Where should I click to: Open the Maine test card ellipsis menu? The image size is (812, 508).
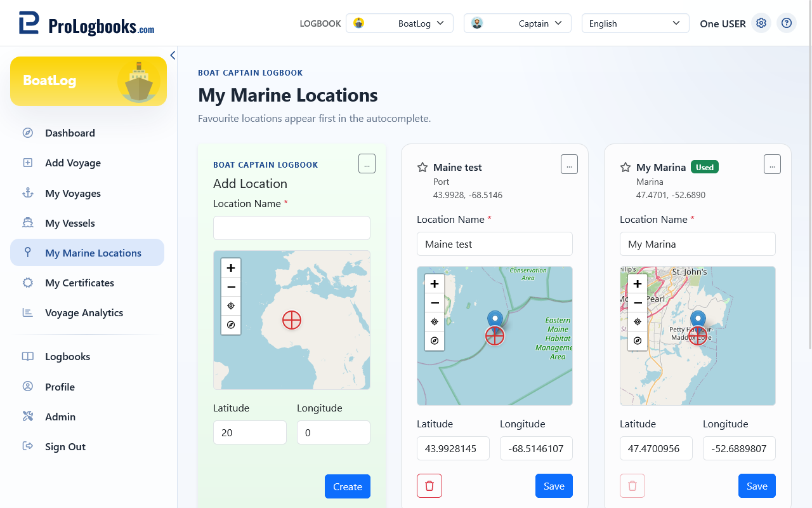pyautogui.click(x=569, y=164)
